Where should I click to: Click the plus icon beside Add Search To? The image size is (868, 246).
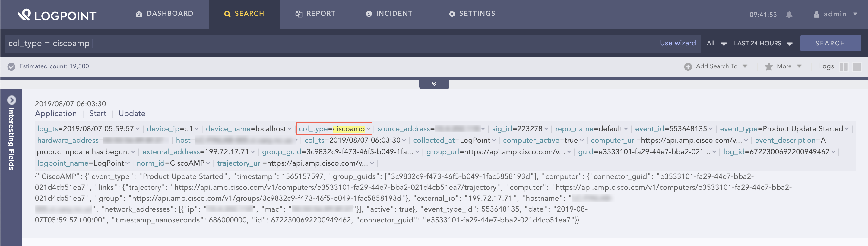point(688,67)
